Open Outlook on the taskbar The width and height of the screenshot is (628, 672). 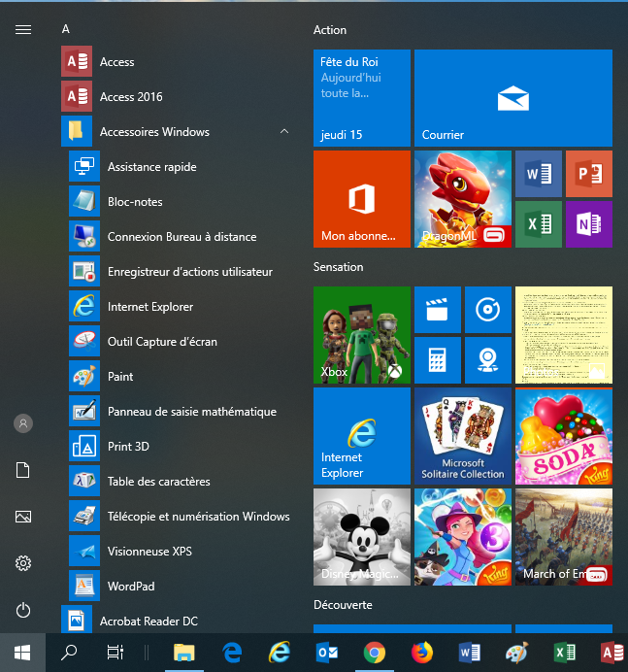pyautogui.click(x=327, y=653)
